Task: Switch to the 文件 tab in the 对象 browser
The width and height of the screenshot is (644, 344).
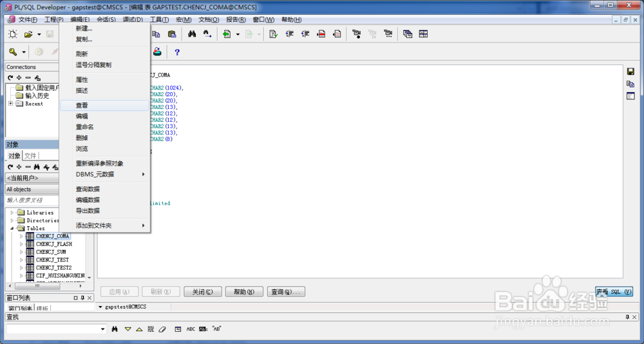Action: [x=30, y=156]
